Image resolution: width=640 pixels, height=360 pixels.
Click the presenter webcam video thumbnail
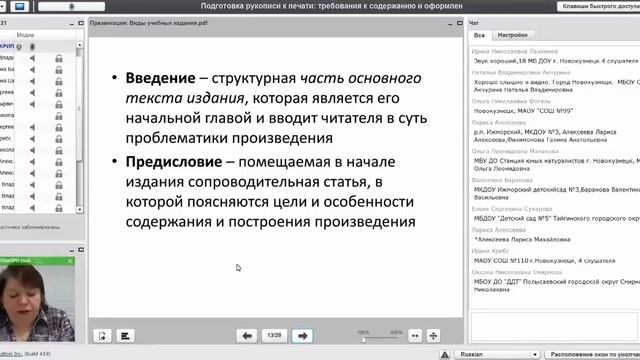click(x=37, y=303)
